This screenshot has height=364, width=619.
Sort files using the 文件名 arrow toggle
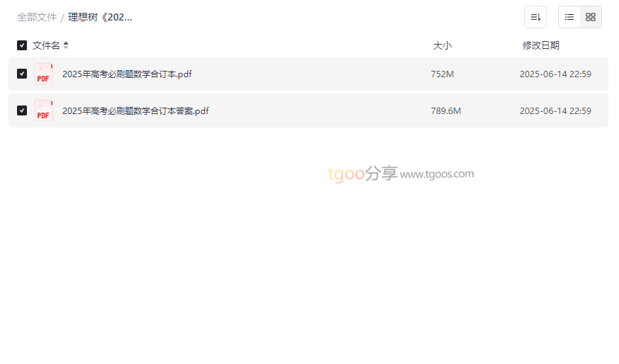point(66,45)
